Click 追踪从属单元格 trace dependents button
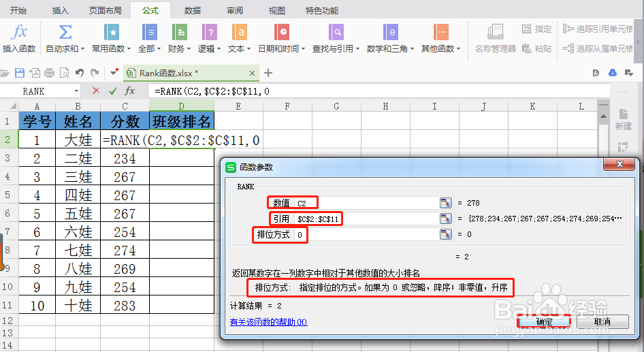The height and width of the screenshot is (352, 644). (598, 48)
